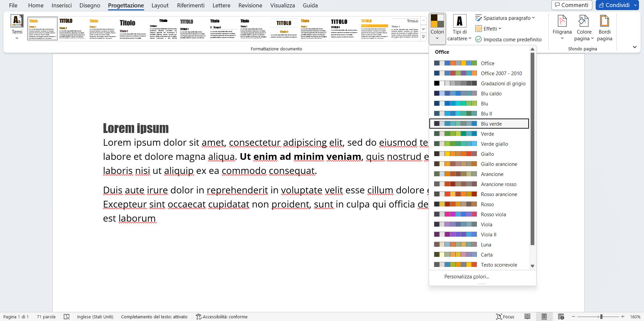
Task: Open the Temi gallery
Action: coord(16,27)
